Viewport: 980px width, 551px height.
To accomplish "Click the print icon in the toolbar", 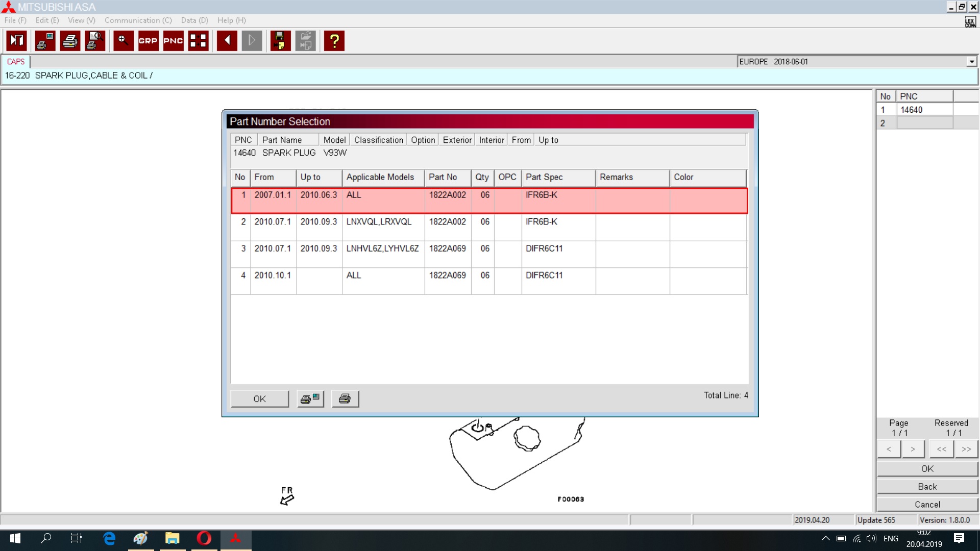I will 70,41.
